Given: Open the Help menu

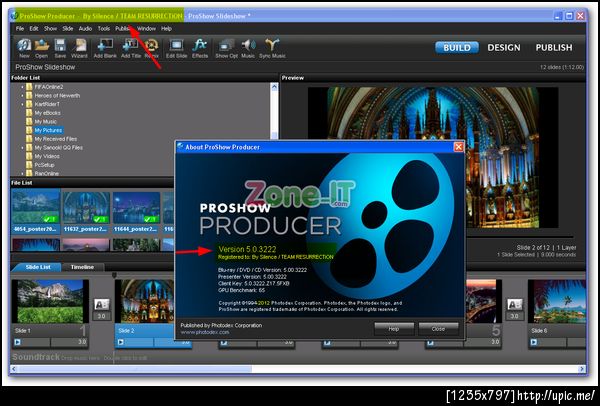Looking at the screenshot, I should (x=166, y=29).
